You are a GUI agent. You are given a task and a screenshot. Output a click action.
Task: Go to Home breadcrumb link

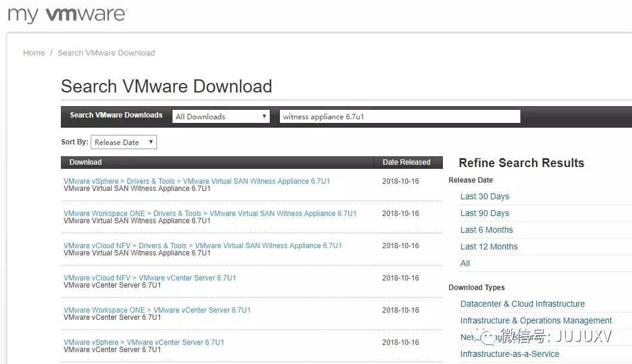click(x=34, y=53)
